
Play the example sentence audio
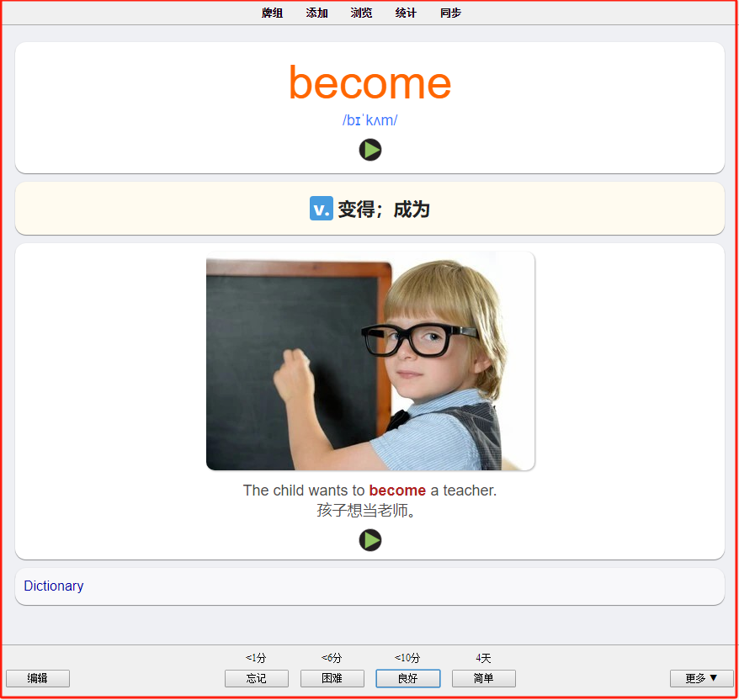pos(370,540)
